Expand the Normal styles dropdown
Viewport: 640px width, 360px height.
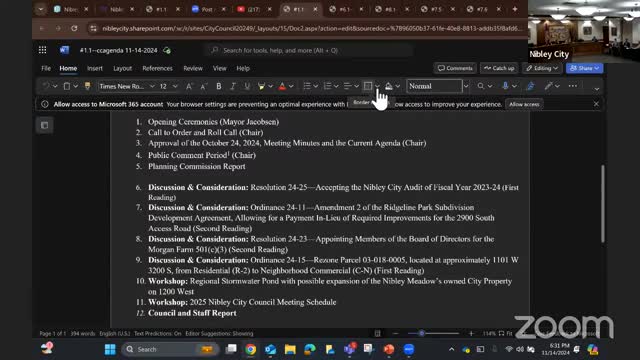point(466,86)
